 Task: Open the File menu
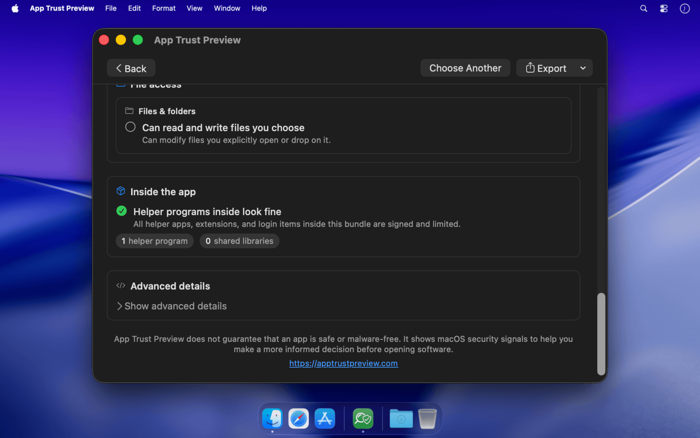tap(111, 8)
